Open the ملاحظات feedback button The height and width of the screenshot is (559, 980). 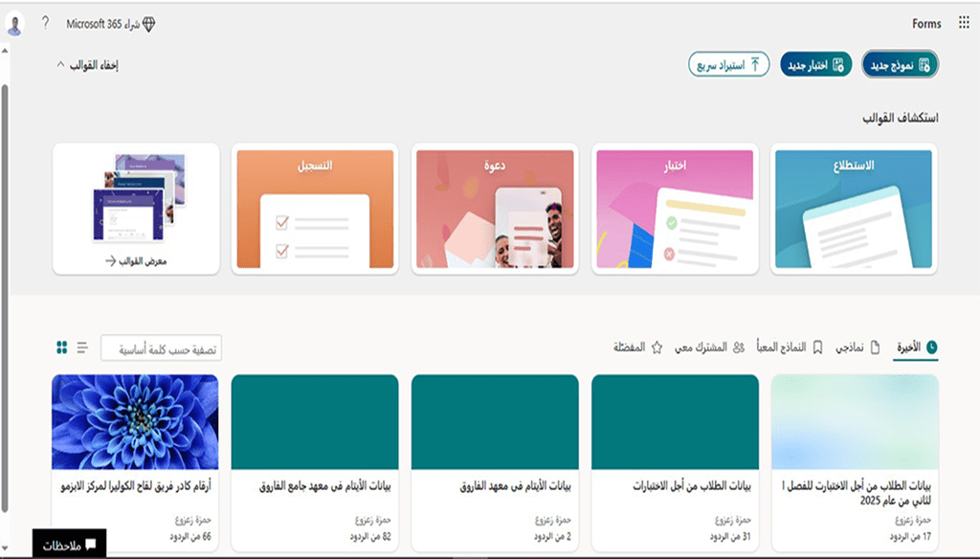(x=69, y=544)
